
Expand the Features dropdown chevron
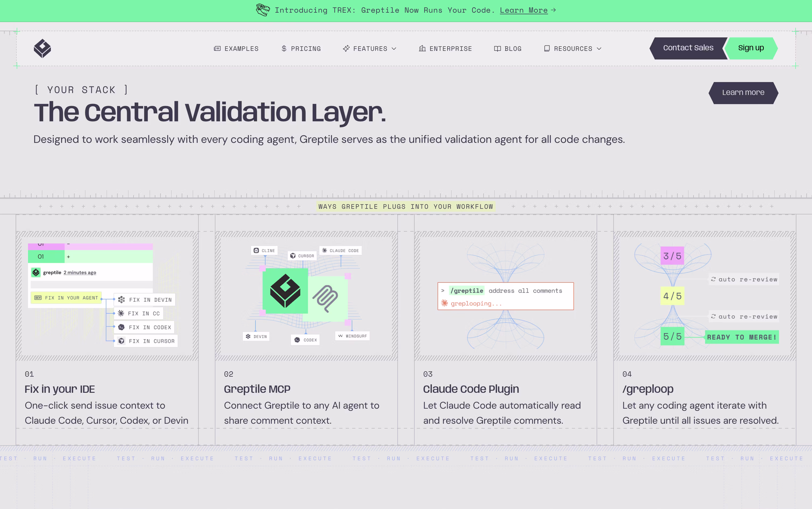[x=394, y=48]
